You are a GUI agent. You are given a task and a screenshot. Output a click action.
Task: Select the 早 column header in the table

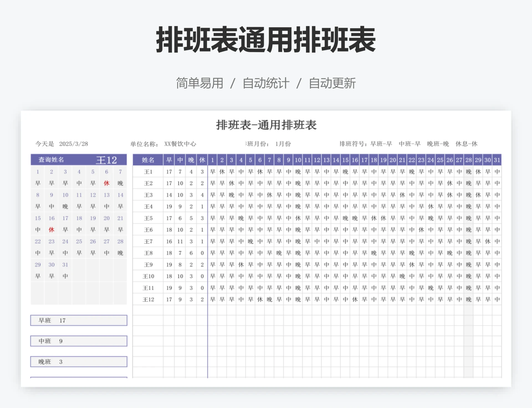pyautogui.click(x=169, y=160)
